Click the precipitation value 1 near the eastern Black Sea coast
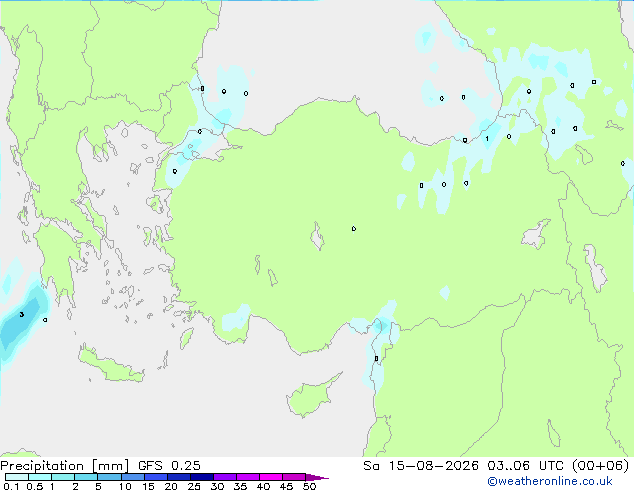The image size is (634, 490). point(487,139)
